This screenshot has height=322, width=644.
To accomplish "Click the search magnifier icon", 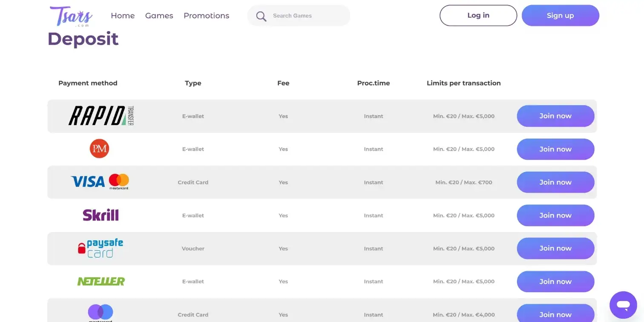I will pos(261,16).
